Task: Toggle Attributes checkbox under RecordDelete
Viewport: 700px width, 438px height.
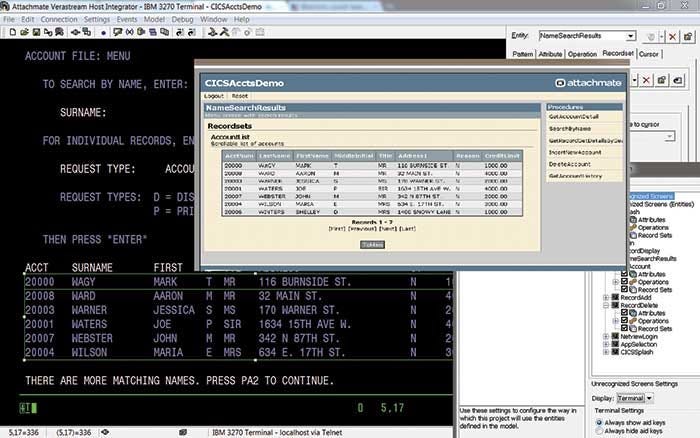Action: (x=624, y=313)
